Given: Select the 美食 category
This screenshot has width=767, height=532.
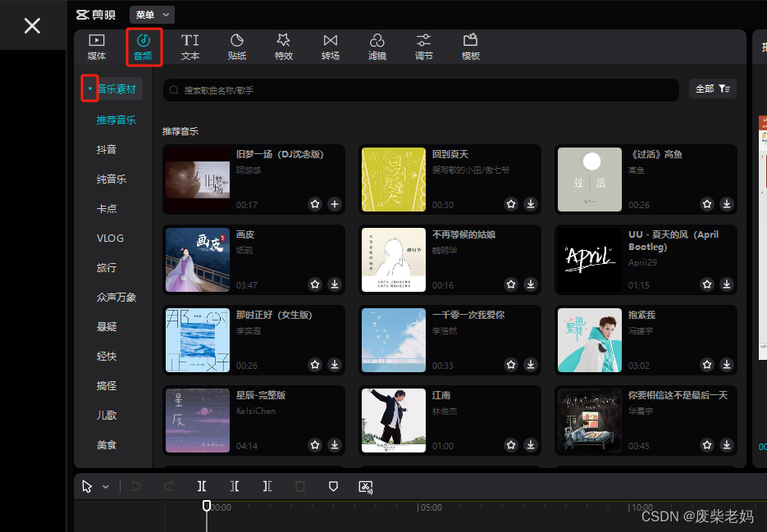Looking at the screenshot, I should pyautogui.click(x=107, y=445).
